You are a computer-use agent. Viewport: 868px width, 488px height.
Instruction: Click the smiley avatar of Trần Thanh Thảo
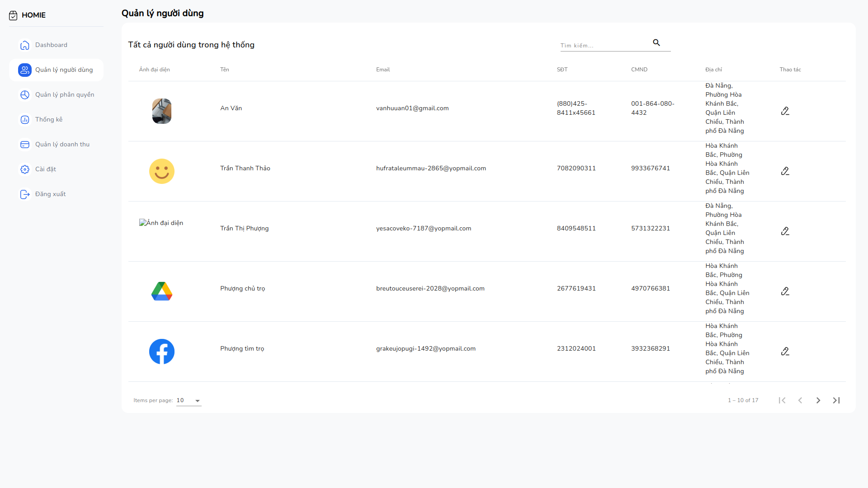162,171
